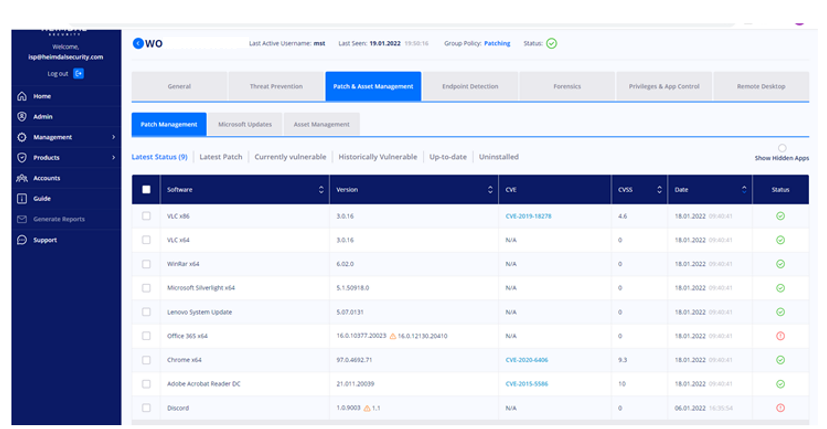
Task: Click the Log out icon
Action: pos(79,73)
